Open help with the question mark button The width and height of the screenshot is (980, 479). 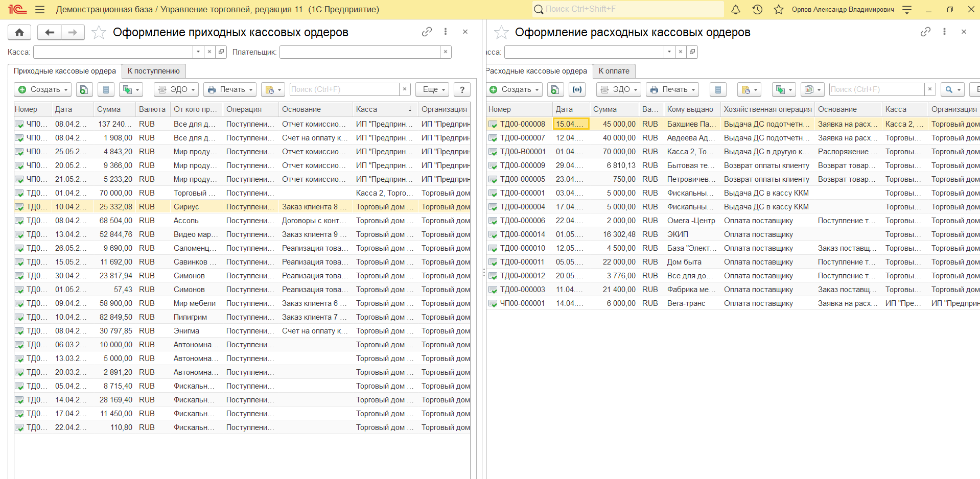point(462,89)
